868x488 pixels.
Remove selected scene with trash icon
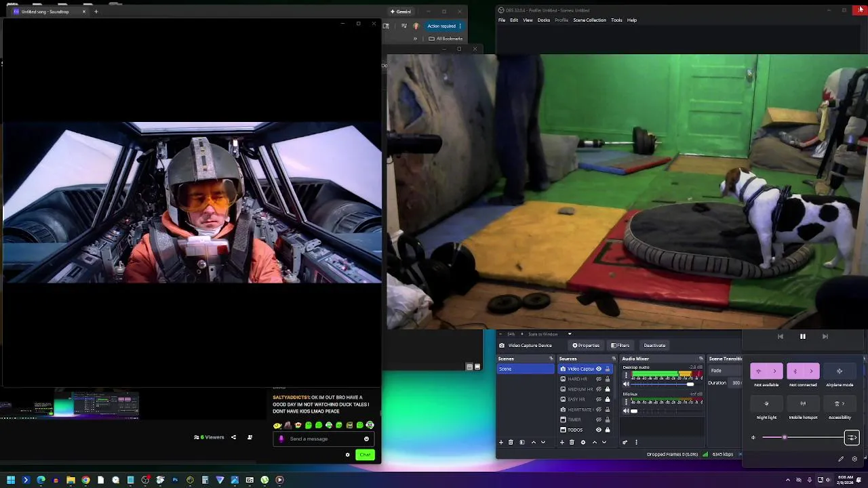coord(511,442)
